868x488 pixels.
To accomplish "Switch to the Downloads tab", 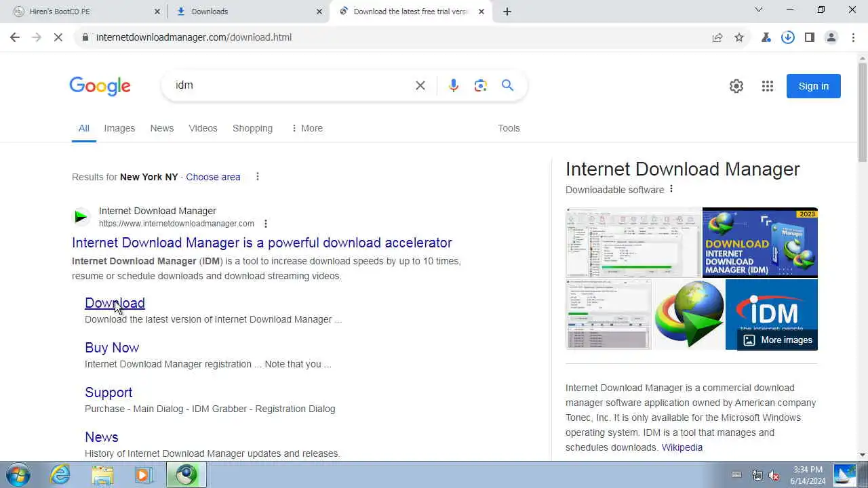I will point(248,12).
